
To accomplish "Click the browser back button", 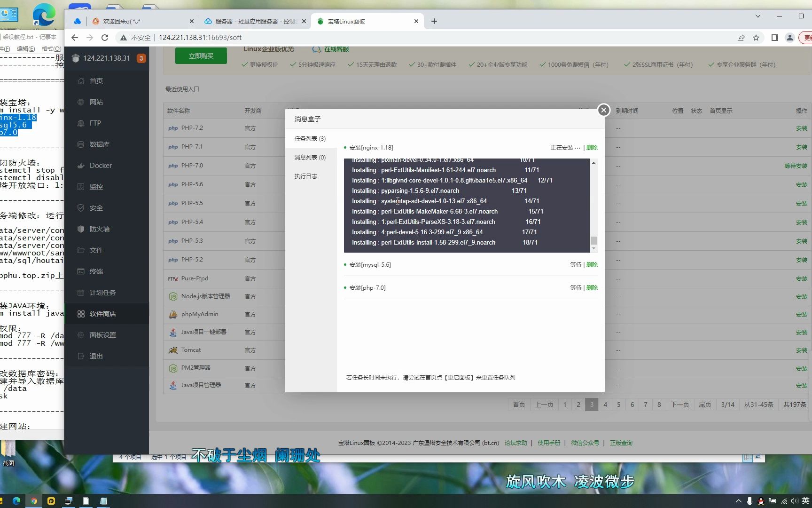I will click(75, 38).
